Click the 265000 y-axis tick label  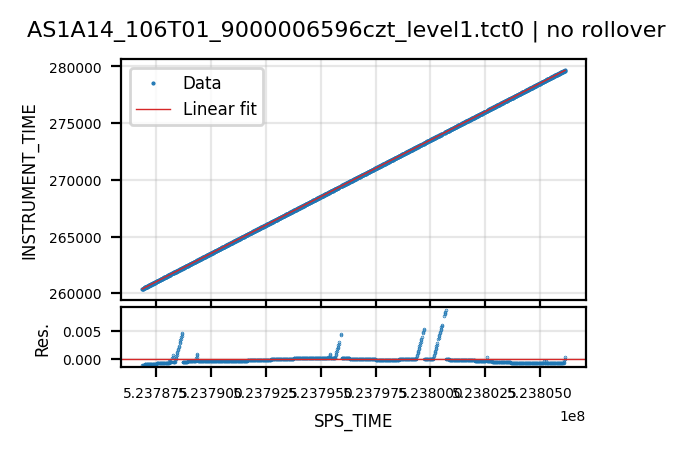tap(75, 238)
